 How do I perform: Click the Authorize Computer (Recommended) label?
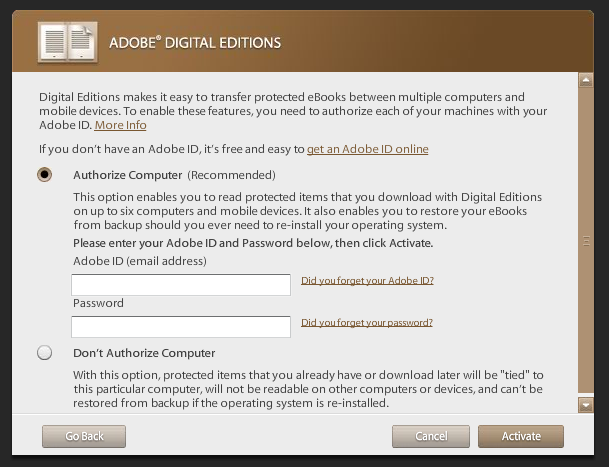[174, 175]
